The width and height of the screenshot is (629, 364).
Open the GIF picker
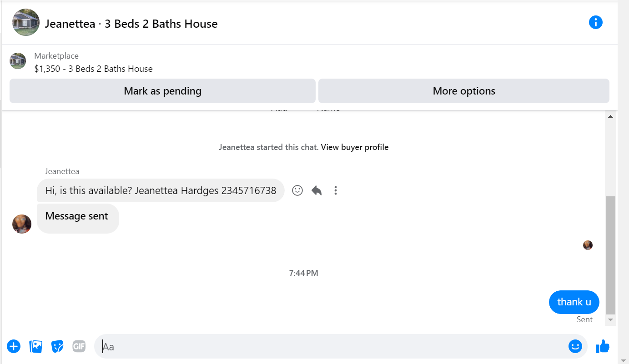tap(79, 346)
